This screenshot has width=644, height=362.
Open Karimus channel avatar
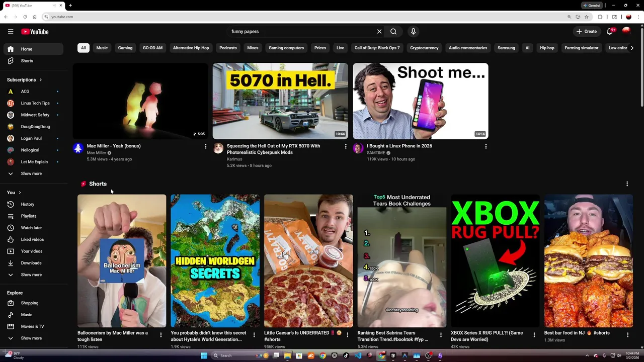point(218,148)
